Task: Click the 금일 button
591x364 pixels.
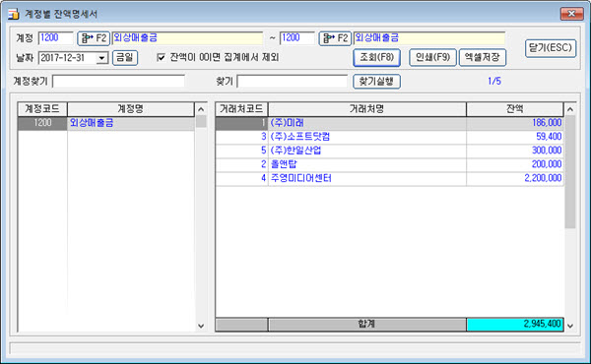Action: [x=125, y=58]
